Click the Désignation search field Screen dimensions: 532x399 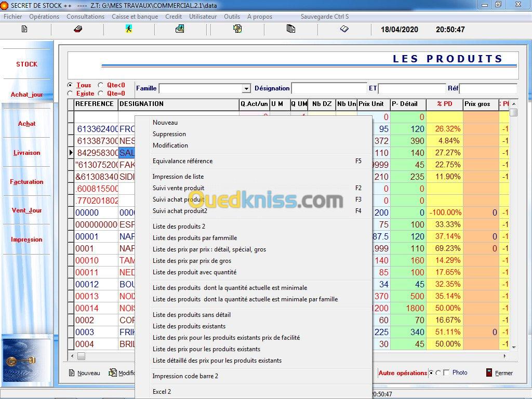point(329,89)
